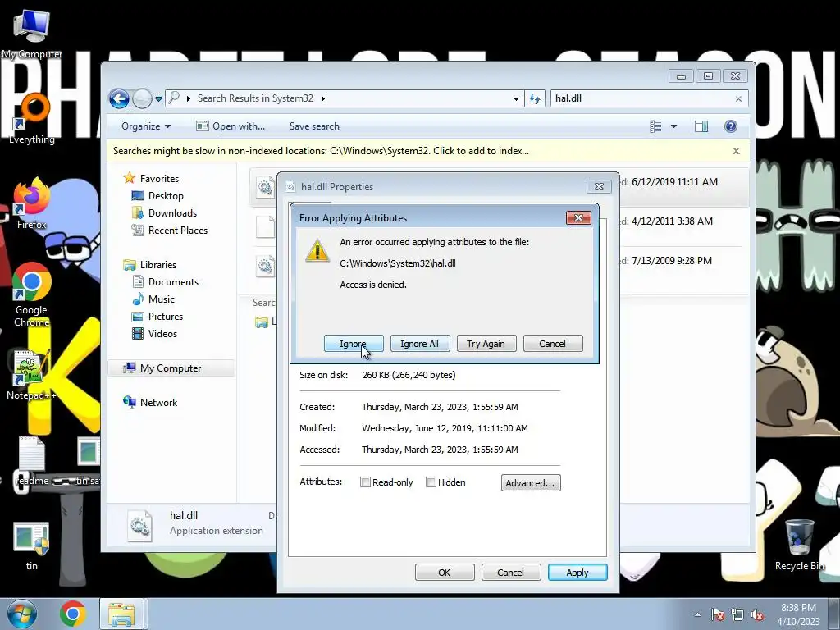Click the Recycle Bin icon

pyautogui.click(x=800, y=545)
